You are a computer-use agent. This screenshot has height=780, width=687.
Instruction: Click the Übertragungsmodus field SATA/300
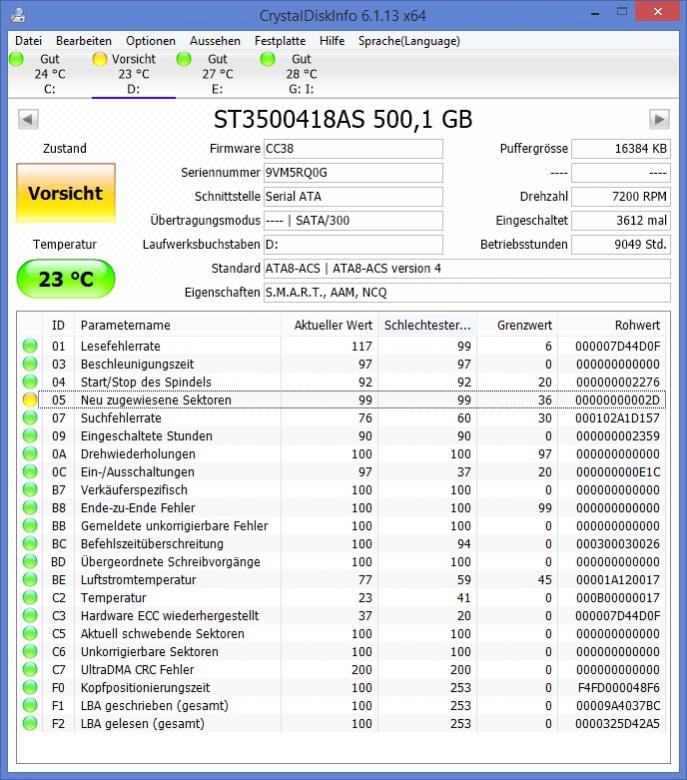coord(353,220)
